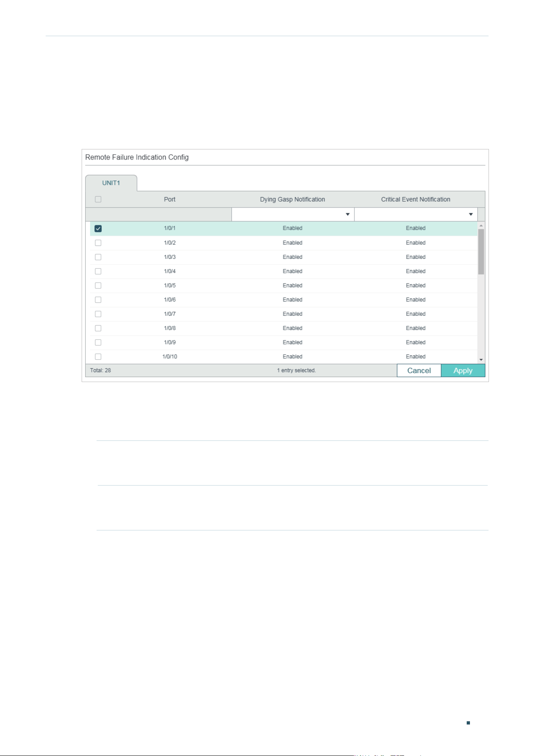Screen dimensions: 535x756
Task: Click Dying Gasp Enabled value for port 1/0/1
Action: pos(293,228)
